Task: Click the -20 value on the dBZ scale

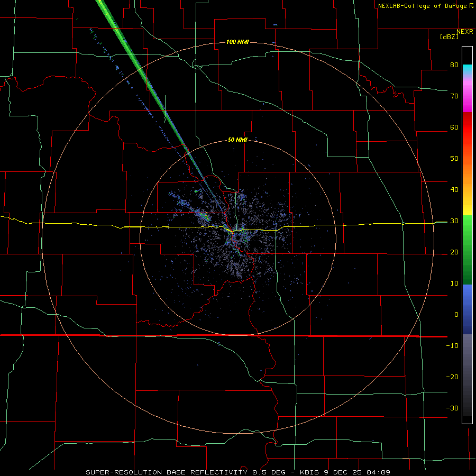Action: [x=452, y=377]
